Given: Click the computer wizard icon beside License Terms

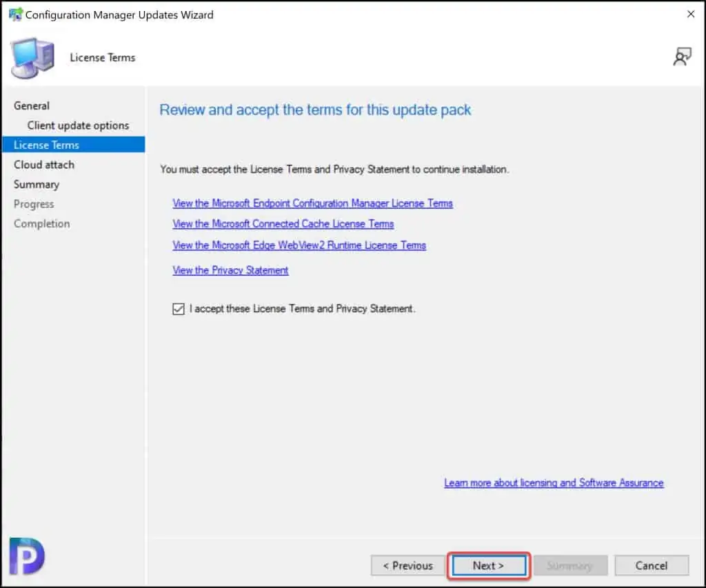Looking at the screenshot, I should click(32, 58).
